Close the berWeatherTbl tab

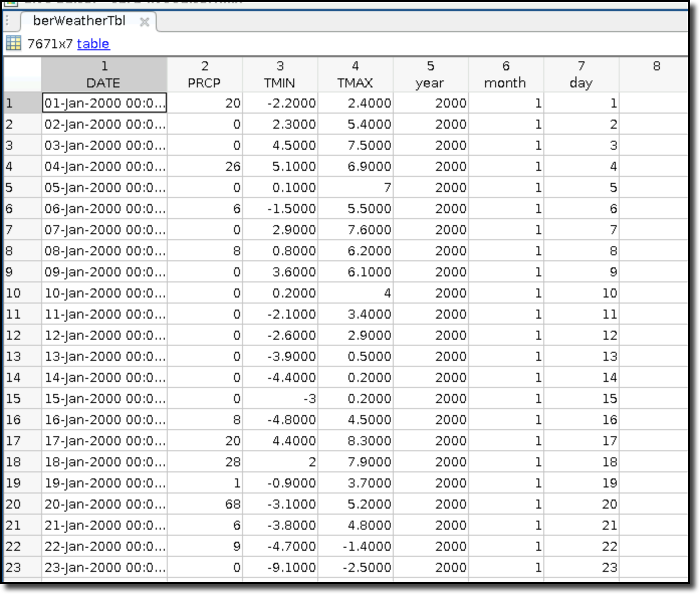pyautogui.click(x=144, y=22)
